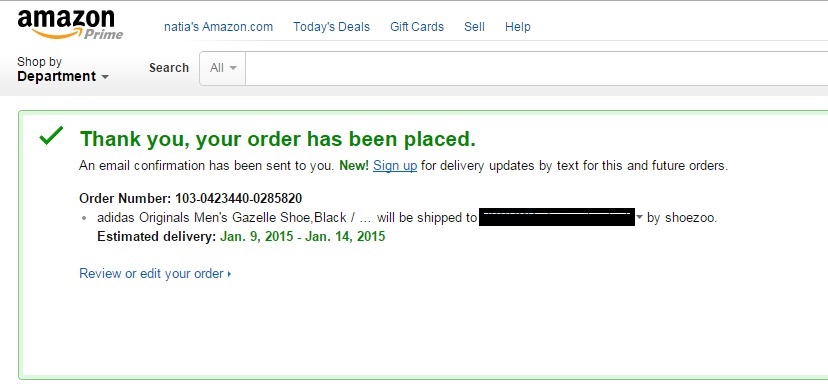
Task: Click the Amazon Prime logo
Action: click(x=70, y=24)
